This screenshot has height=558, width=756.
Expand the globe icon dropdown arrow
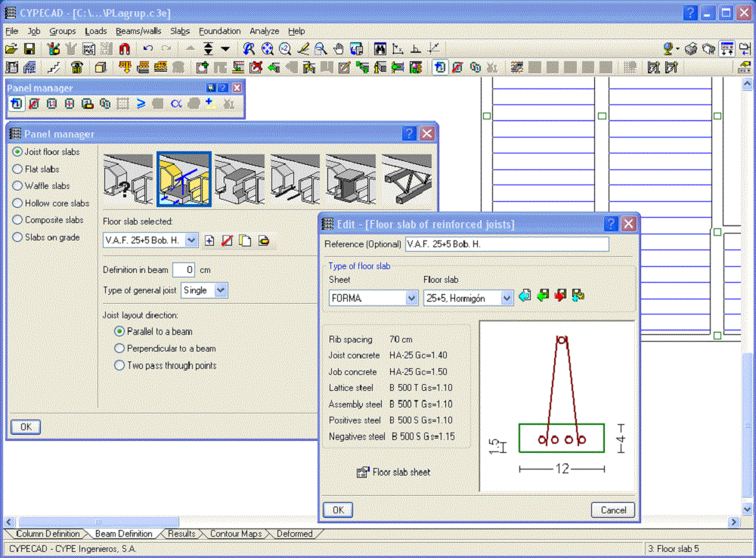pyautogui.click(x=677, y=48)
